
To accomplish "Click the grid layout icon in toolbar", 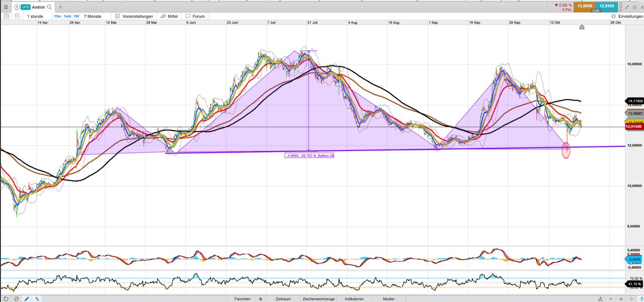I will tap(17, 16).
